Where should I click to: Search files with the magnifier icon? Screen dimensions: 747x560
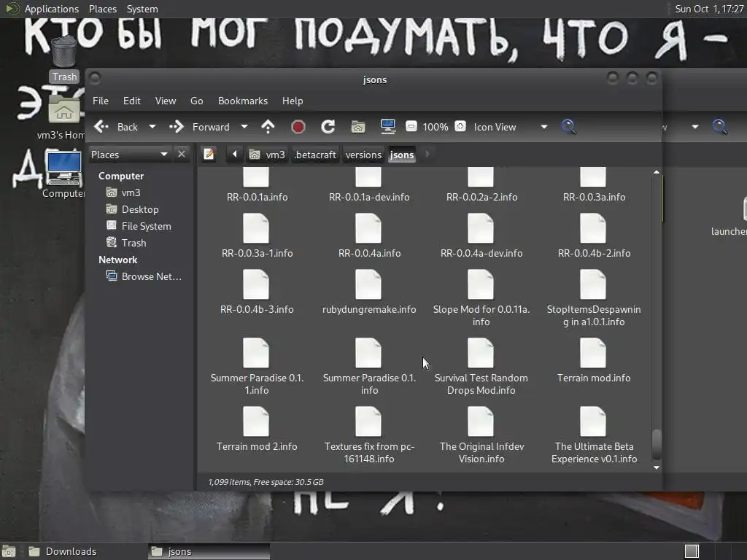coord(568,127)
